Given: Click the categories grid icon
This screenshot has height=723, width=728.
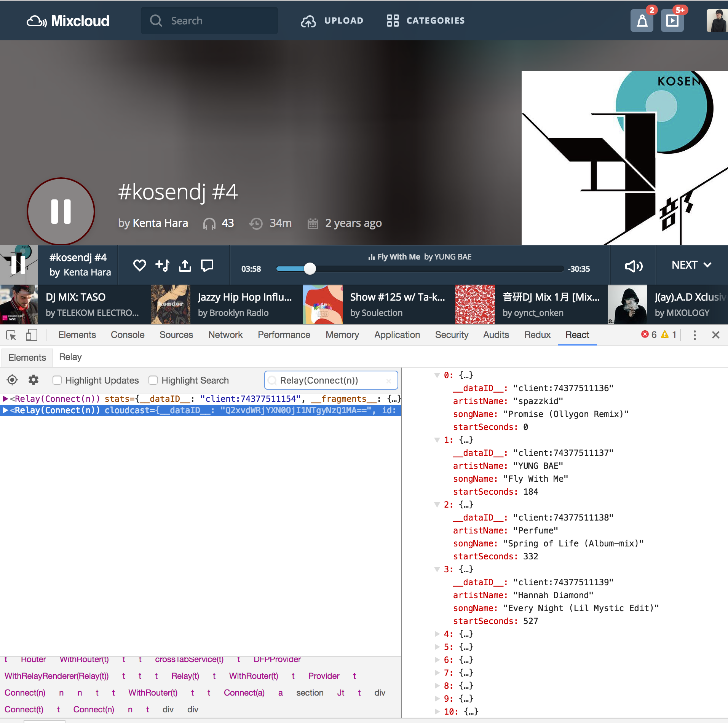Looking at the screenshot, I should (393, 21).
